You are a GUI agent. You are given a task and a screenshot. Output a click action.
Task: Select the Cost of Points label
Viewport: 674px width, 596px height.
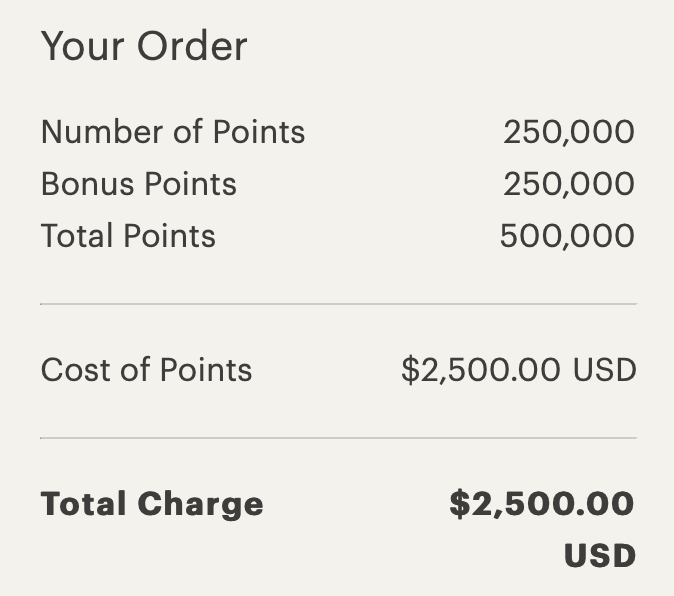tap(146, 370)
